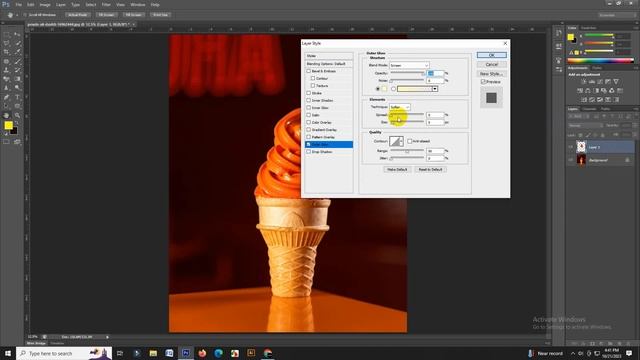Open Firefox from the taskbar
The height and width of the screenshot is (360, 640).
click(x=202, y=353)
